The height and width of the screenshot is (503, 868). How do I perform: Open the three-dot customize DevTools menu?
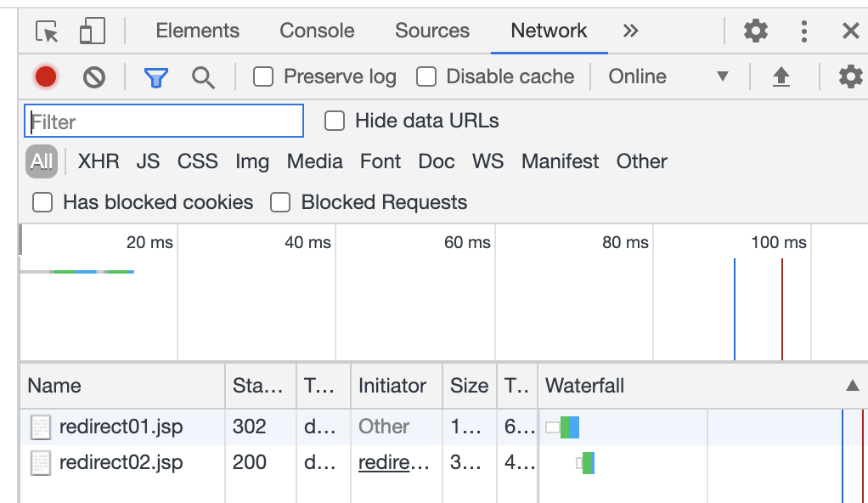803,31
